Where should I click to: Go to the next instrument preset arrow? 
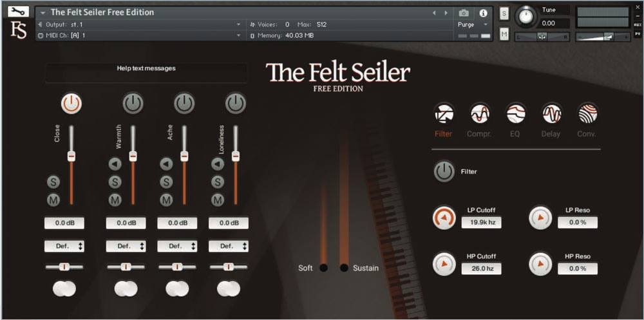point(446,12)
